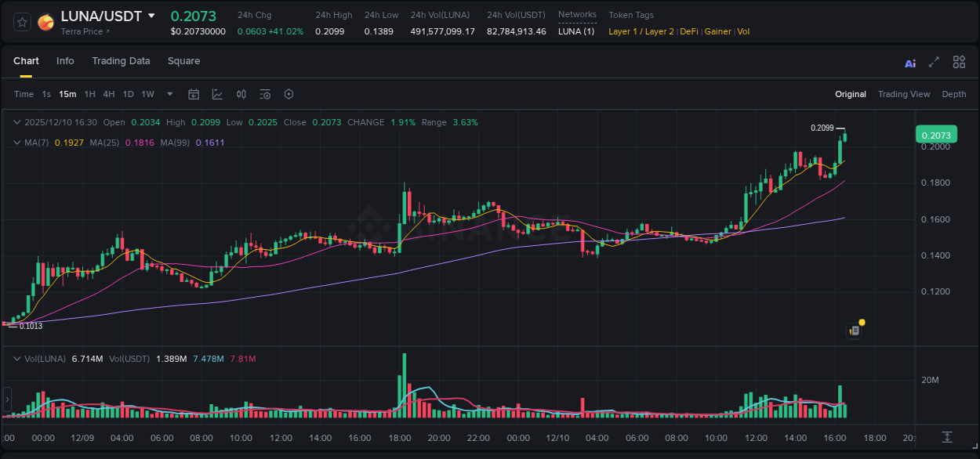Open chart settings via hexagon icon
Viewport: 980px width, 459px height.
click(289, 94)
